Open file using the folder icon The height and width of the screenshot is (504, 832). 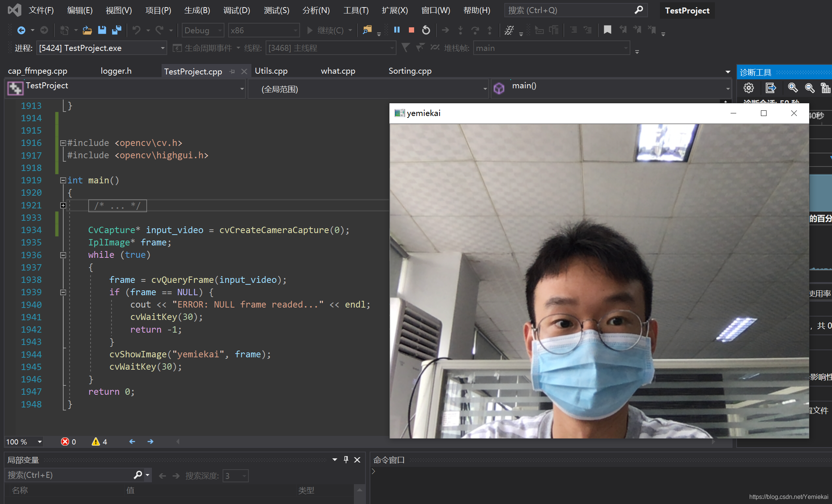(87, 30)
